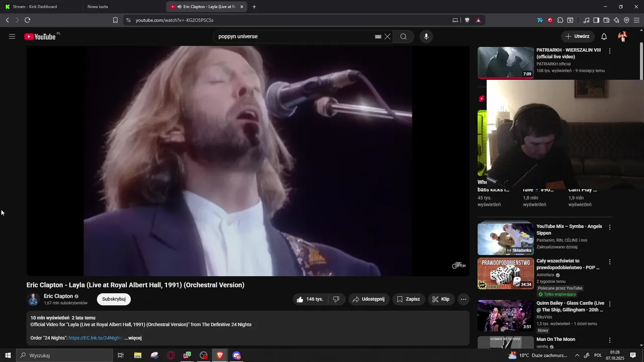Click the Wyszukaj taskbar search box
This screenshot has height=362, width=644.
tap(64, 355)
